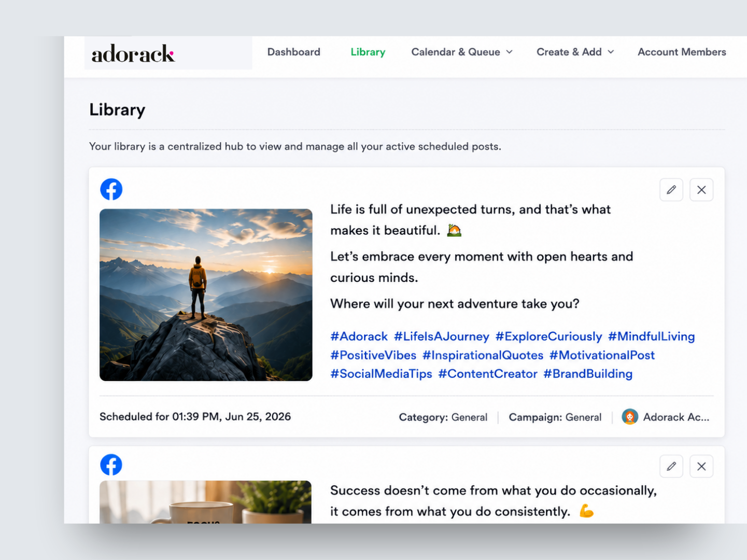This screenshot has width=747, height=560.
Task: Click the #Adorack hashtag
Action: pos(359,337)
